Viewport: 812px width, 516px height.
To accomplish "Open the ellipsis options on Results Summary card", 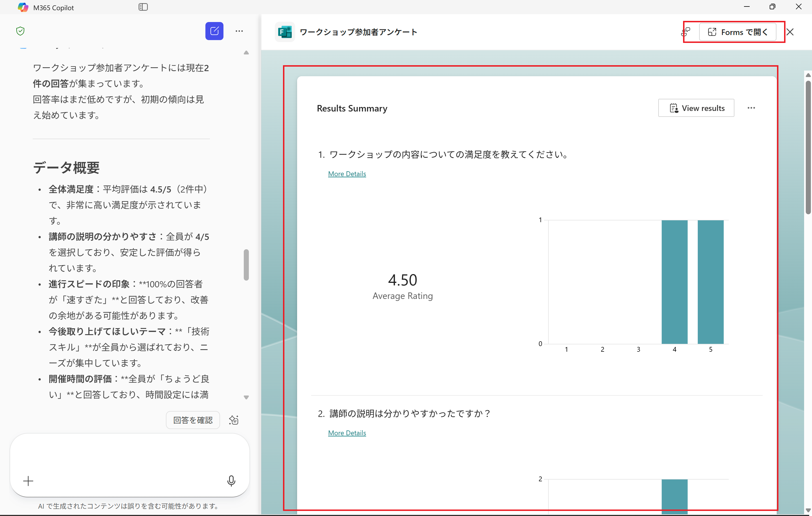I will pos(751,108).
